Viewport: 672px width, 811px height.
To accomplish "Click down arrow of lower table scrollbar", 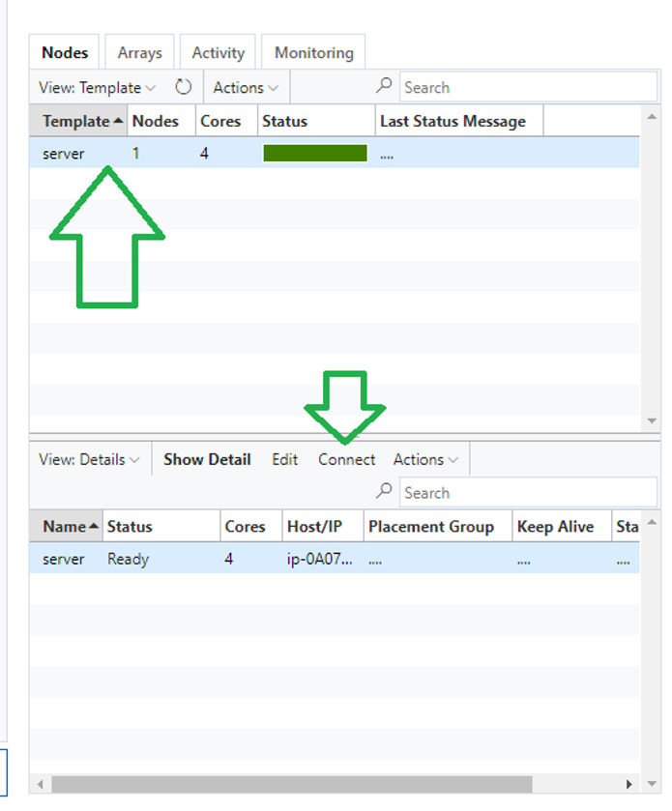I will click(x=652, y=784).
